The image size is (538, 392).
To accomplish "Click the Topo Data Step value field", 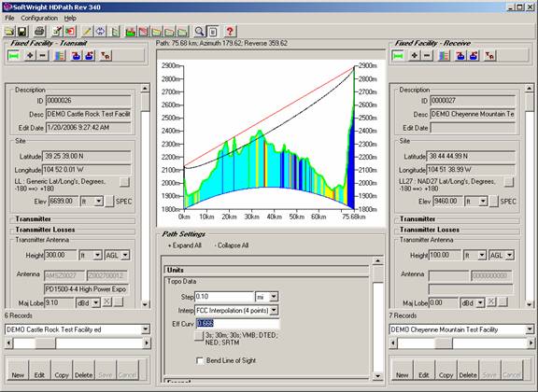I will point(224,297).
